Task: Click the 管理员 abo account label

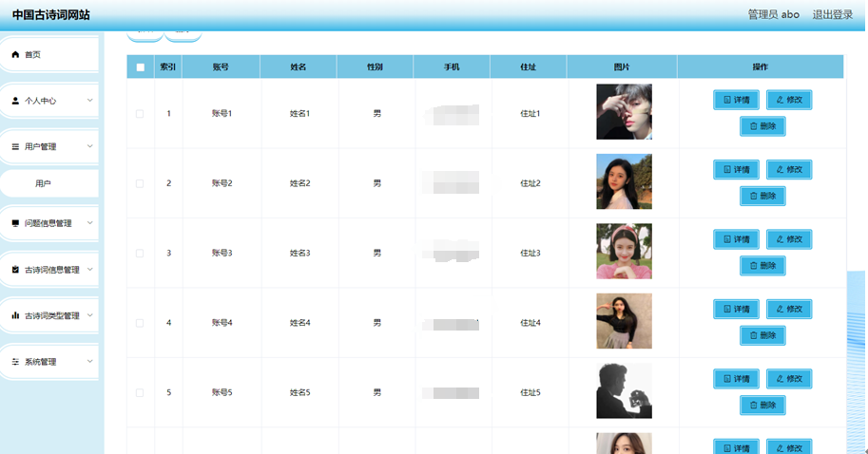Action: [x=773, y=15]
